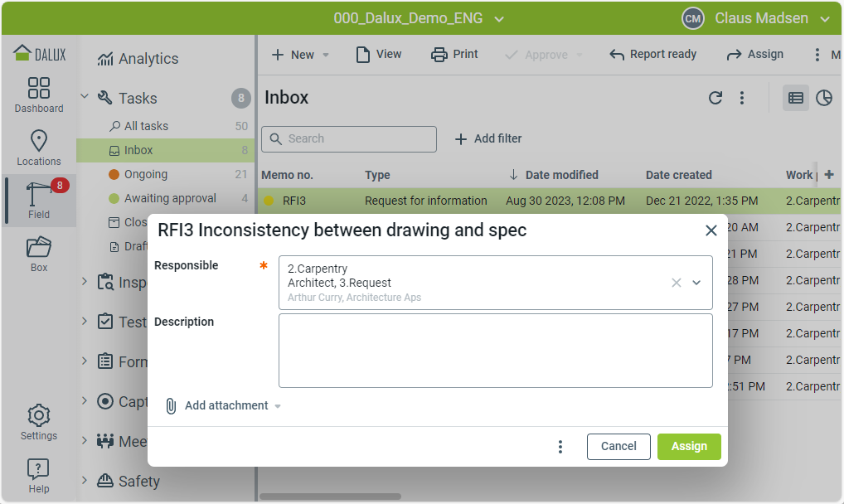Refresh the Inbox list
The width and height of the screenshot is (844, 504).
(715, 98)
